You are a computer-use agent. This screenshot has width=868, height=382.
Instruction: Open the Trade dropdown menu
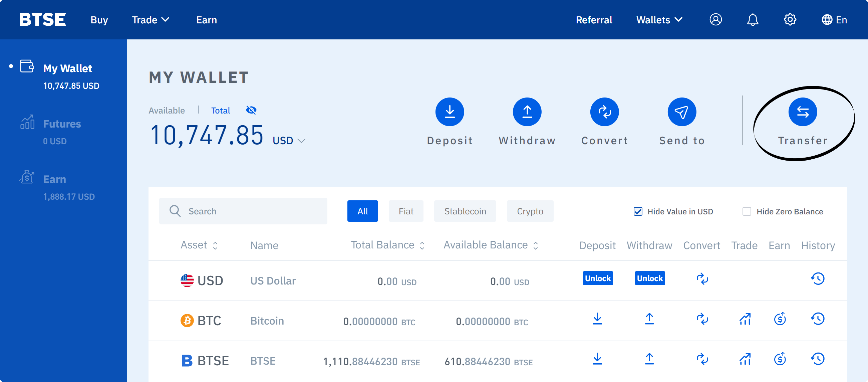(x=150, y=20)
